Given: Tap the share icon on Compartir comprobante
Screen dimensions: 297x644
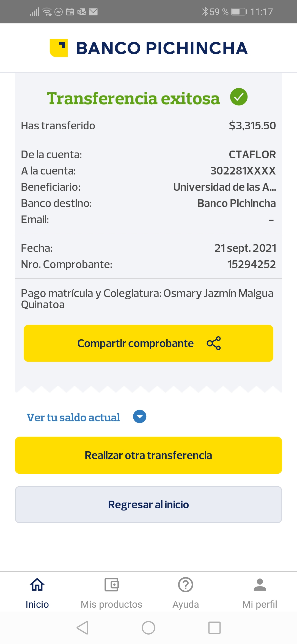Looking at the screenshot, I should (x=214, y=343).
